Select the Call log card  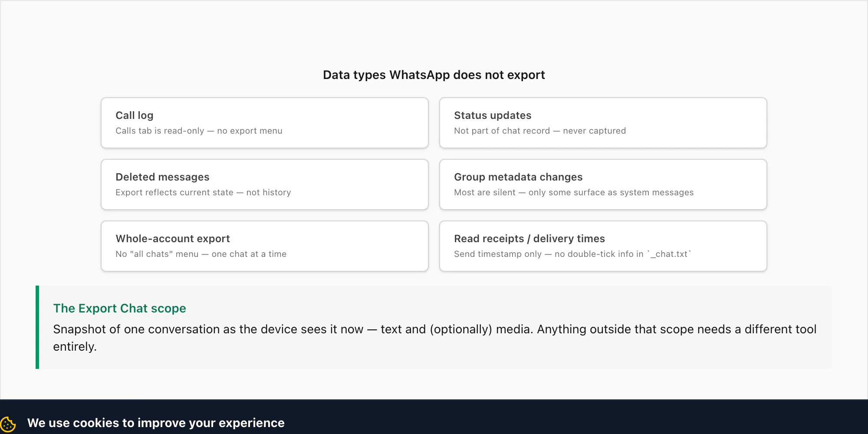coord(265,123)
